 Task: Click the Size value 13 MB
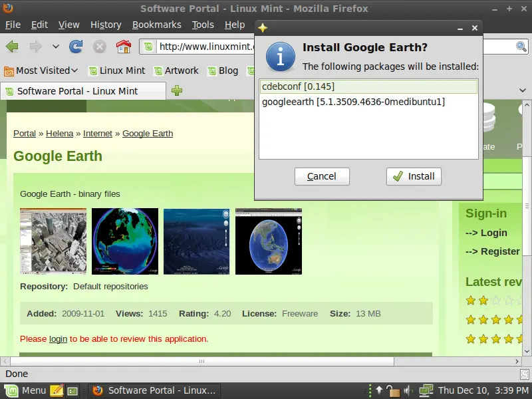coord(368,313)
